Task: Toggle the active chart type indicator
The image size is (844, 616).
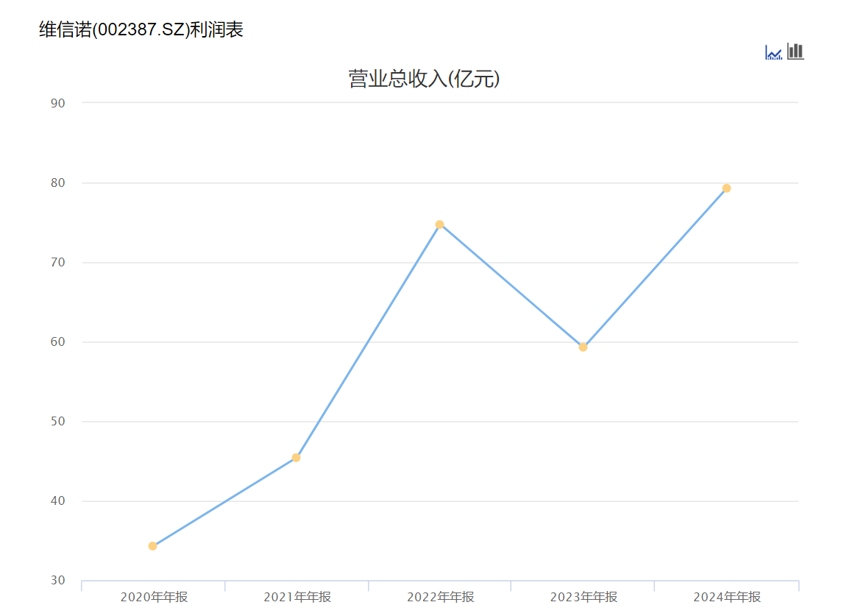Action: (773, 52)
